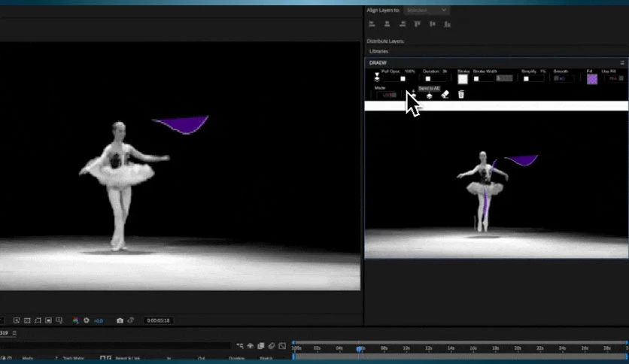The width and height of the screenshot is (629, 364).
Task: Adjust the Pull Opacity slider handle
Action: point(403,79)
